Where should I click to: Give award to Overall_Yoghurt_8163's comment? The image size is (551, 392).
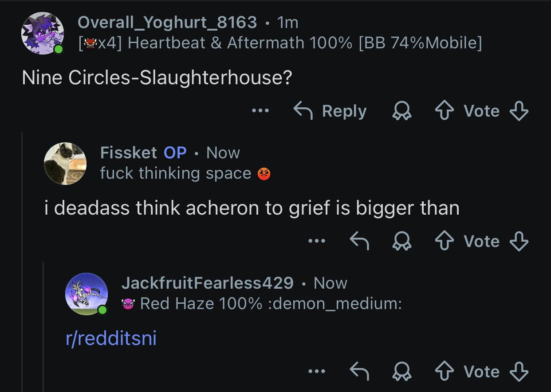(x=402, y=111)
